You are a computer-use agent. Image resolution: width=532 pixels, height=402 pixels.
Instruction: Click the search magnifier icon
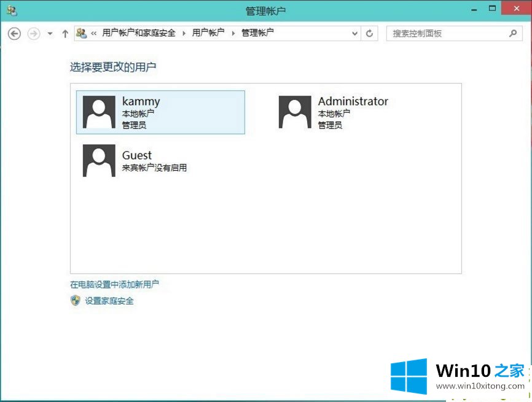click(x=513, y=33)
